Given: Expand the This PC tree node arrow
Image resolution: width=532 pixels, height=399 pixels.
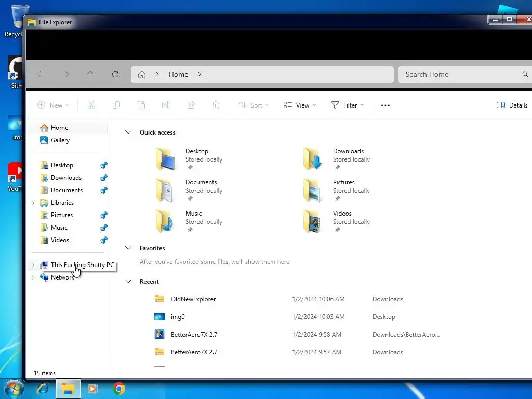Looking at the screenshot, I should 33,265.
